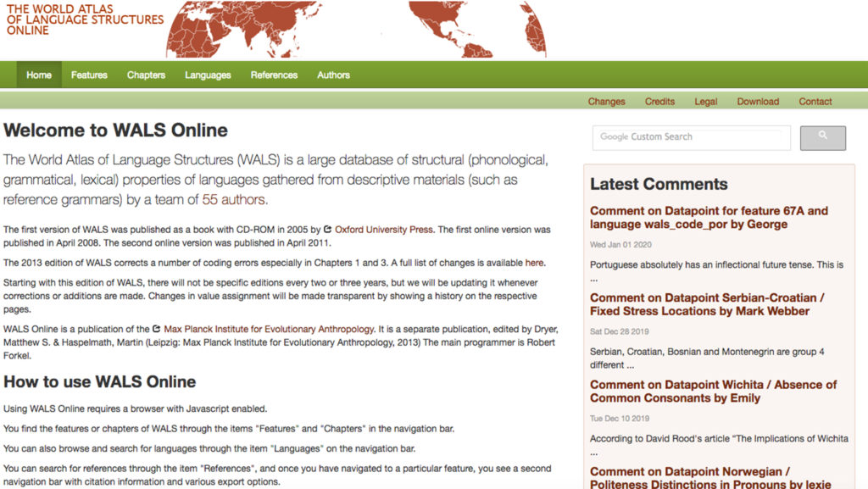Open Serbian-Croatian Fixed Stress Locations comment
Screen dimensions: 868x489
(x=707, y=304)
